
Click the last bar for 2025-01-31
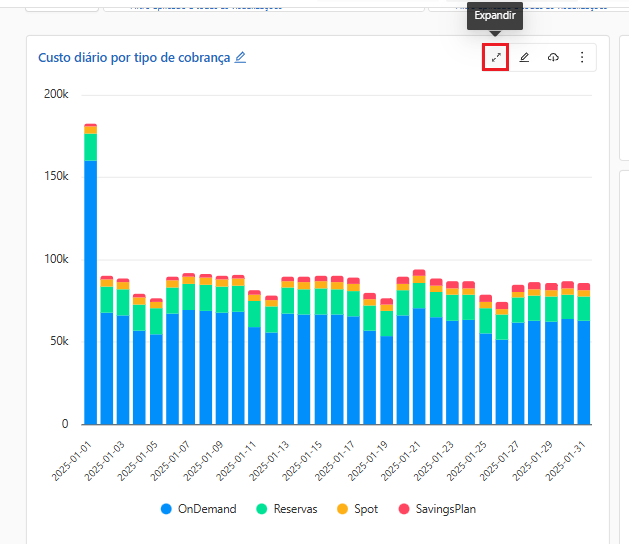coord(584,372)
